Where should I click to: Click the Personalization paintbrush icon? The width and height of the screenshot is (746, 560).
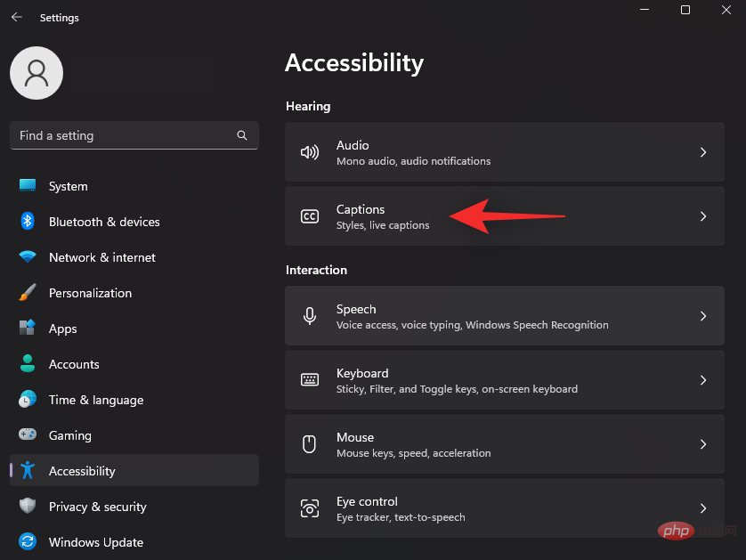tap(28, 292)
